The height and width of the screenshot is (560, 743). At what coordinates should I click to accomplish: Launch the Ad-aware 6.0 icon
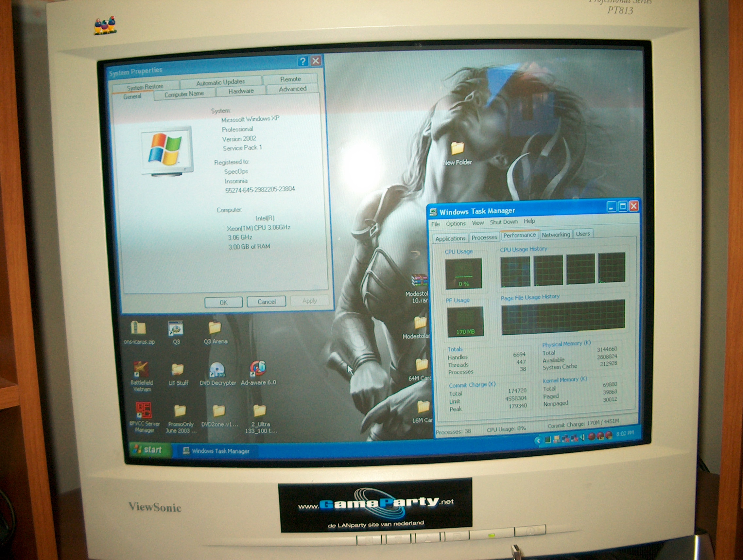click(258, 369)
